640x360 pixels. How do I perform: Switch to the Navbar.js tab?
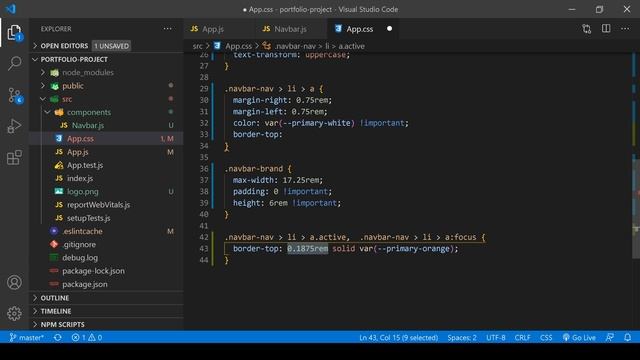tap(290, 29)
